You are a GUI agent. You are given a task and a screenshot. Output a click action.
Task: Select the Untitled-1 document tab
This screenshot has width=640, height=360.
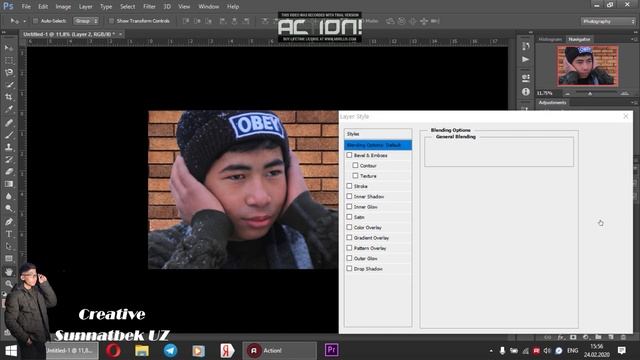tap(69, 34)
